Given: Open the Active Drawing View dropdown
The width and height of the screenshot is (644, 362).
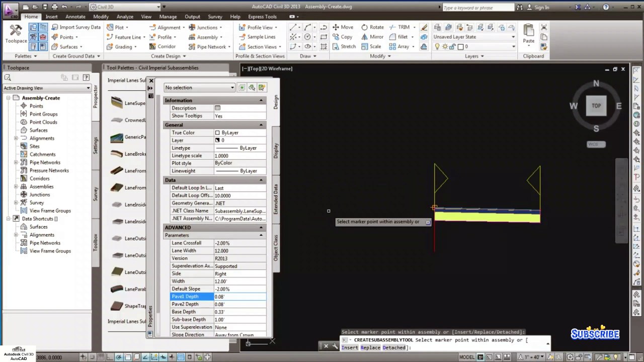Looking at the screenshot, I should click(x=46, y=88).
